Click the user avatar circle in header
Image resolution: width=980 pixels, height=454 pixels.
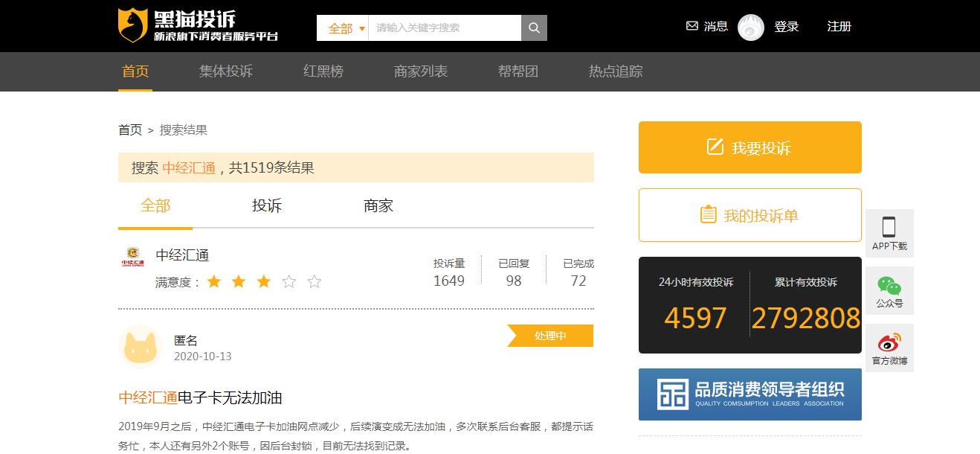[750, 27]
